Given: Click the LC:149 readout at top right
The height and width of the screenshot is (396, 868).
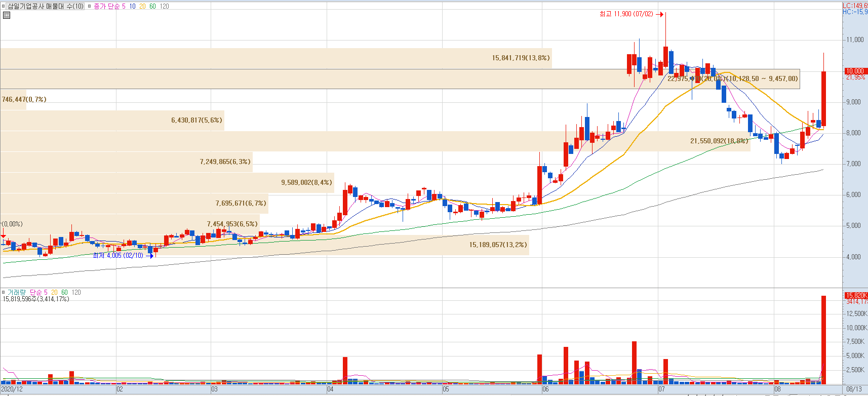Looking at the screenshot, I should tap(855, 6).
